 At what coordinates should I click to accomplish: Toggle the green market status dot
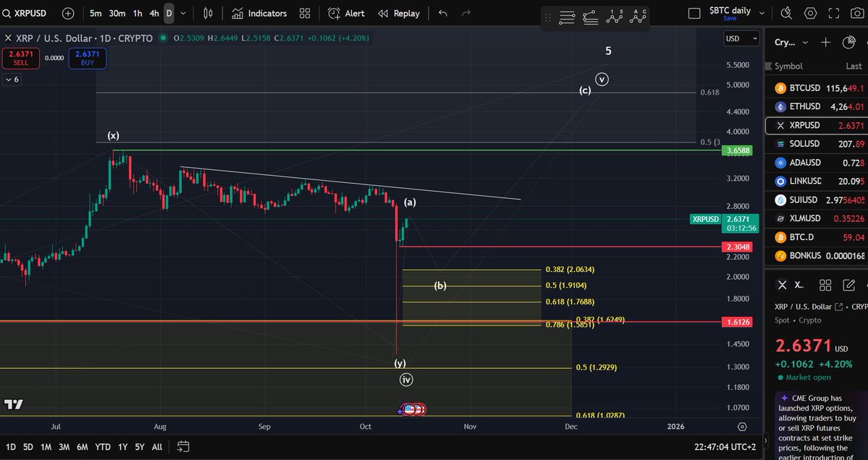tap(163, 38)
